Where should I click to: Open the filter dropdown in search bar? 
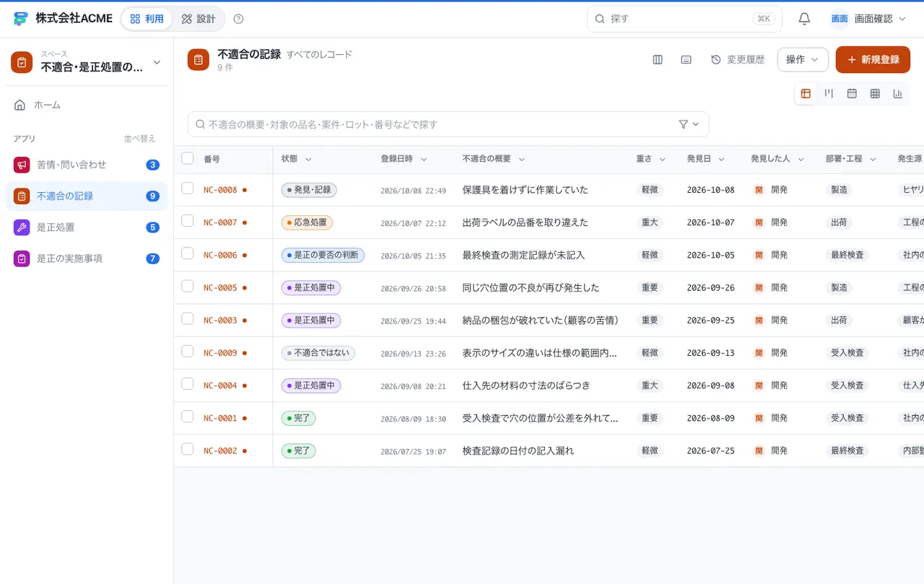689,124
